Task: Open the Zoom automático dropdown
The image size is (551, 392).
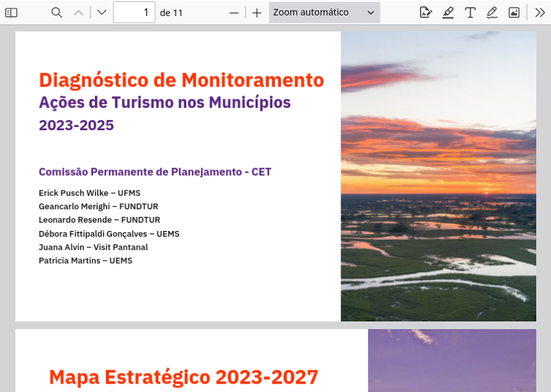Action: coord(324,13)
